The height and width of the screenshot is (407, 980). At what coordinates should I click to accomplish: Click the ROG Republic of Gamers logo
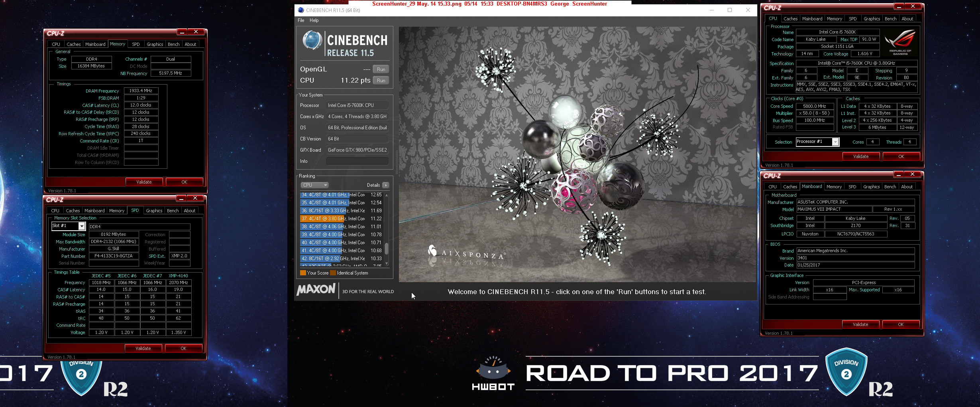(x=900, y=43)
